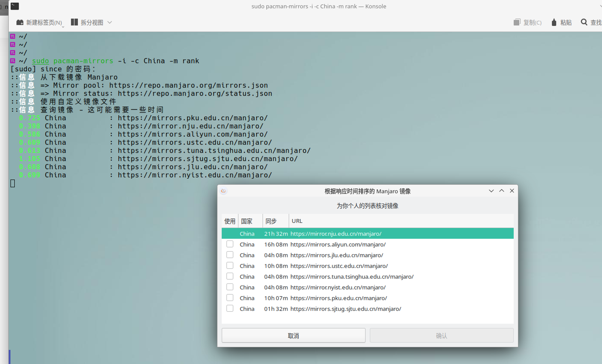Click the 1.105 sjtug ranking line in terminal
The image size is (602, 364).
point(158,159)
